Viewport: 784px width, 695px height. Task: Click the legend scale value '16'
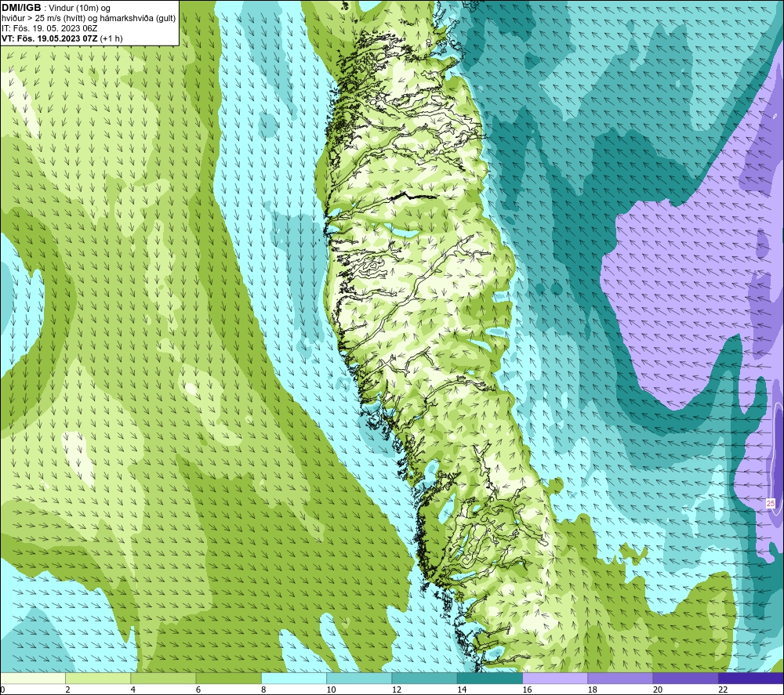point(527,690)
